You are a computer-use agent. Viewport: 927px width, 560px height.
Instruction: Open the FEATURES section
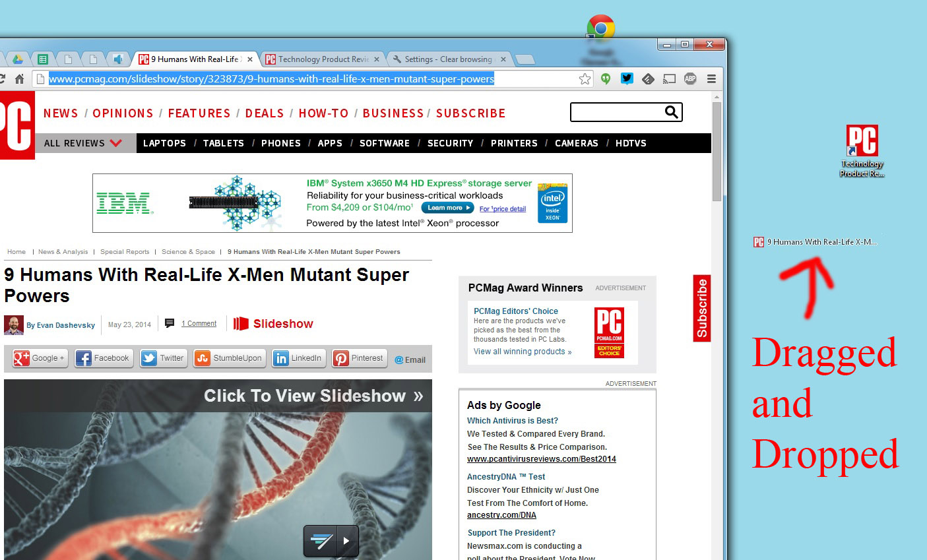click(199, 113)
